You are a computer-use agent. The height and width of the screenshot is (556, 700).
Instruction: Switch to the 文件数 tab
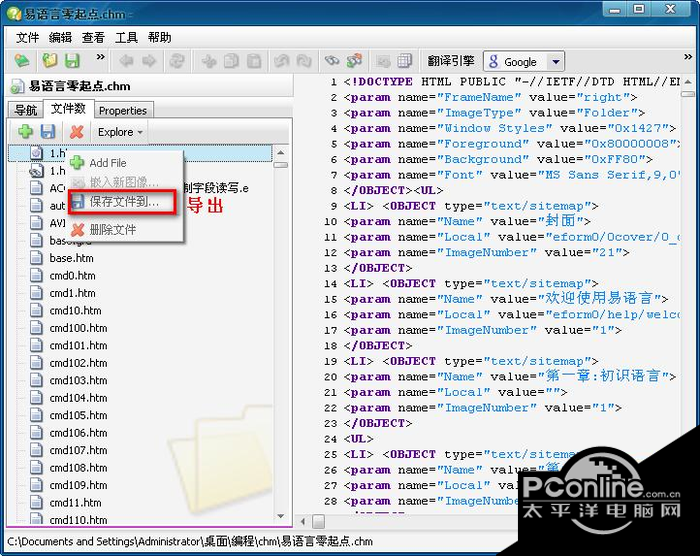coord(68,109)
